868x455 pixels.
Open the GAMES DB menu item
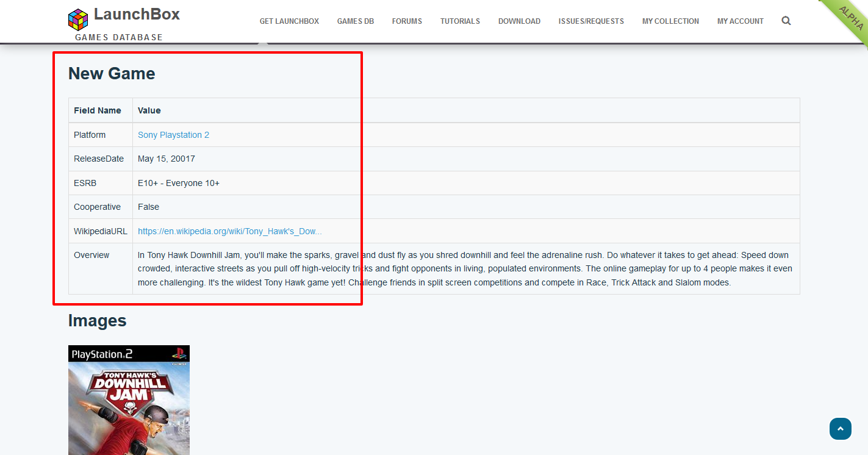356,21
